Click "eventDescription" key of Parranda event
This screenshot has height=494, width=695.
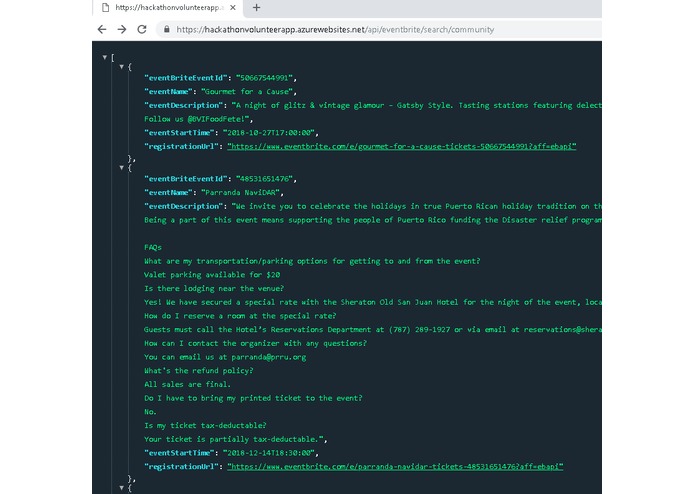pyautogui.click(x=184, y=206)
